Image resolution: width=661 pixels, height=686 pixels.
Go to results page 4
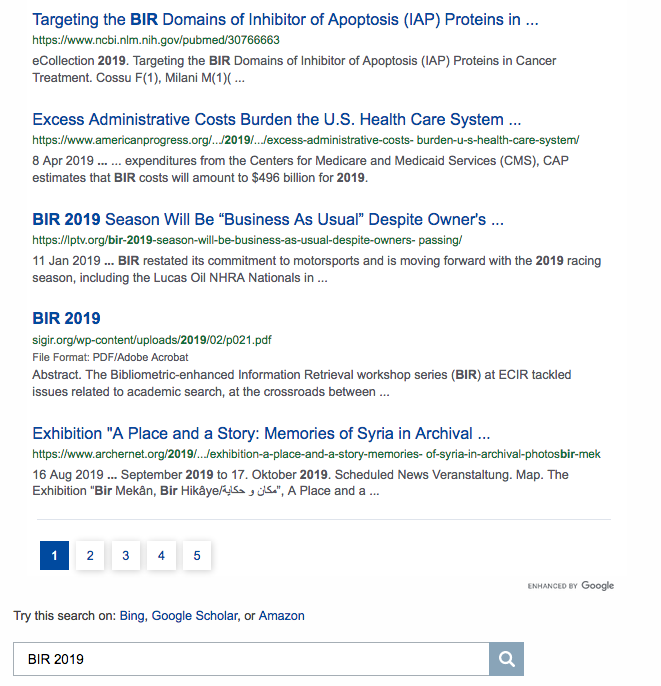161,555
